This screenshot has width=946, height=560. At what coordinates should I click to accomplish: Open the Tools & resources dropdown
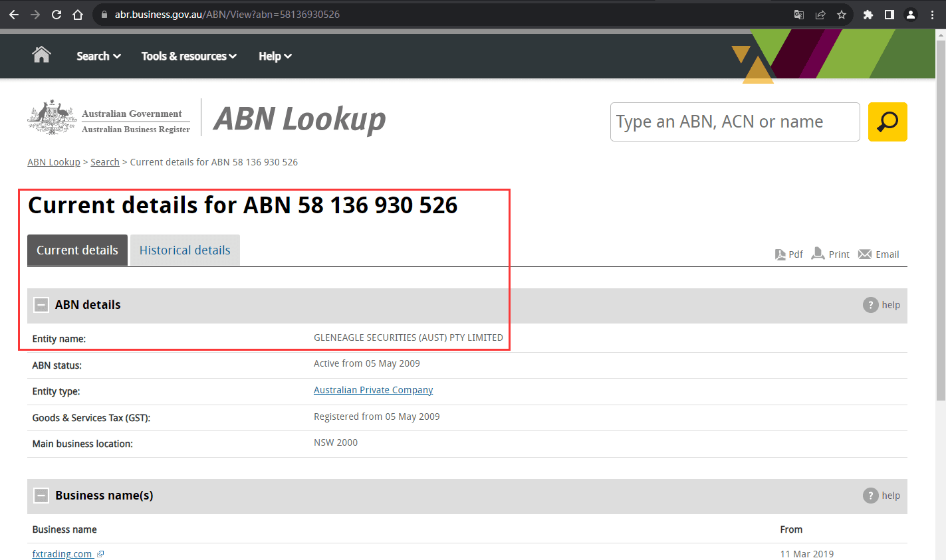tap(189, 56)
